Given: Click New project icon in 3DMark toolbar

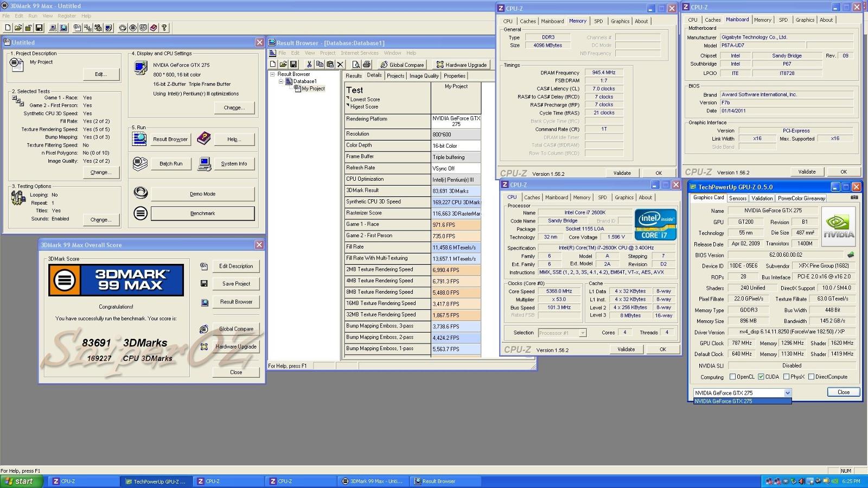Looking at the screenshot, I should (x=8, y=28).
